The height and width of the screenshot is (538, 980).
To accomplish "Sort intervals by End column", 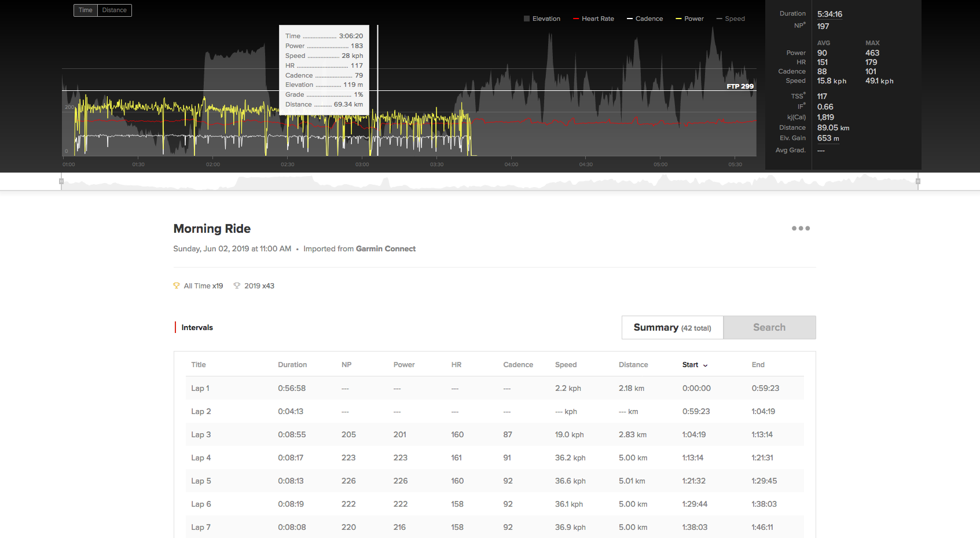I will [x=758, y=365].
